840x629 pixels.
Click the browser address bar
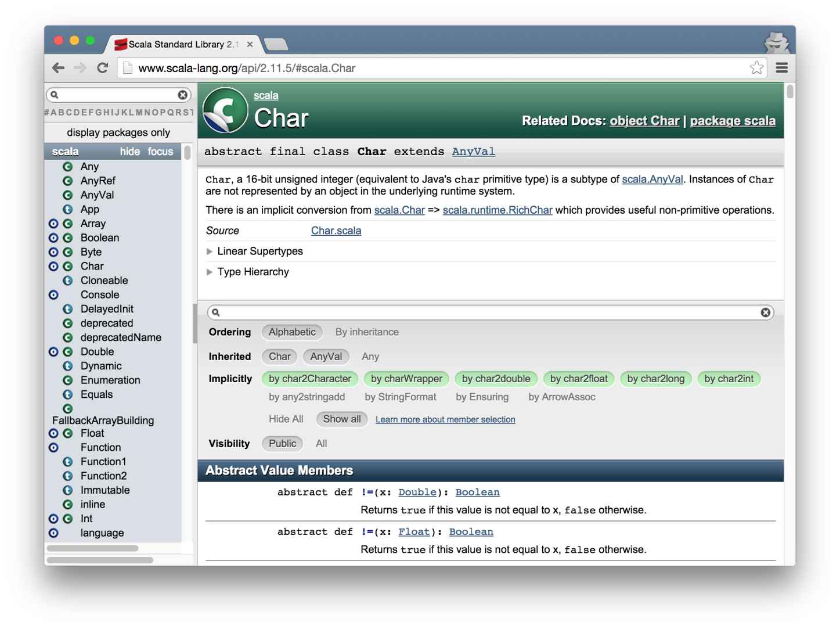441,68
